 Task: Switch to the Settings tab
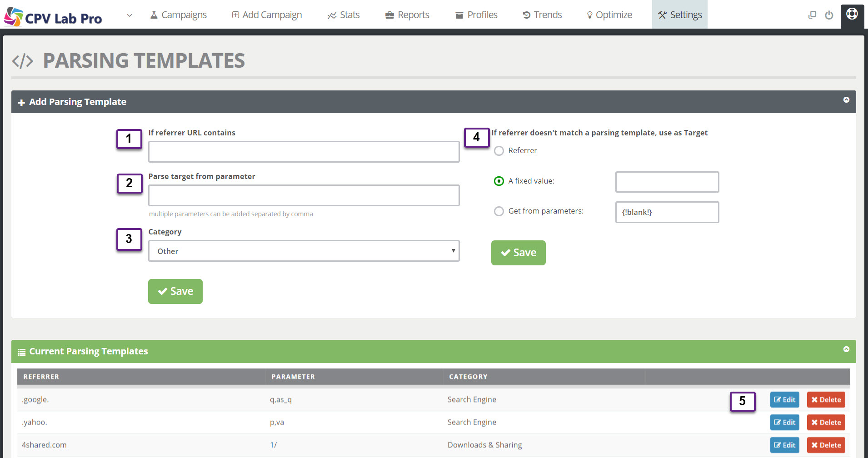point(679,15)
